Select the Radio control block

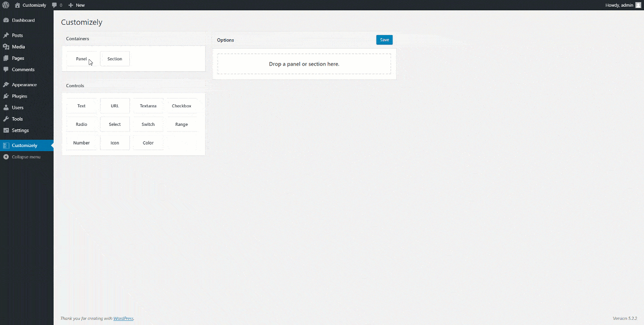click(x=81, y=124)
